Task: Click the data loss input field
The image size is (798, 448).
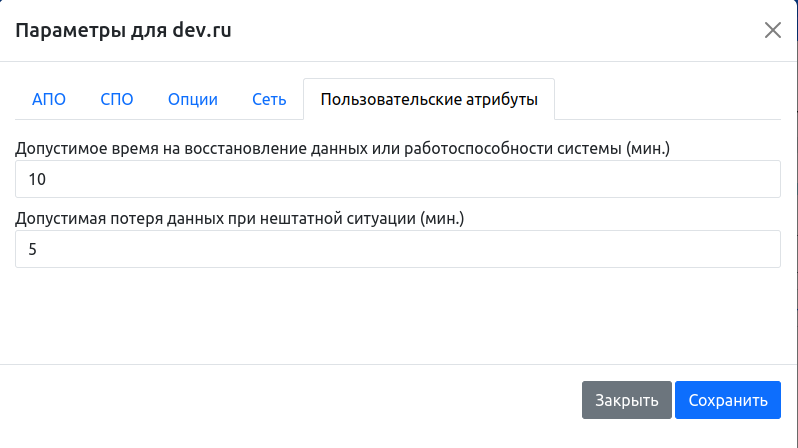Action: pos(398,249)
